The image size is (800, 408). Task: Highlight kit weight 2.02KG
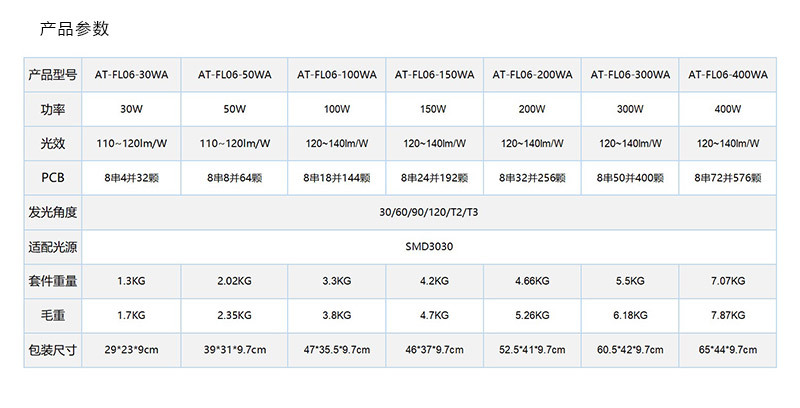point(235,281)
